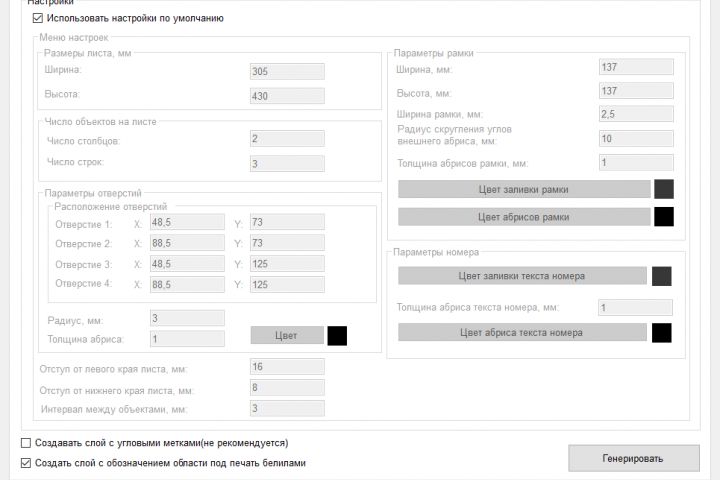Screen dimensions: 720x480
Task: Click 'Интервал между объектами' input field
Action: pos(287,408)
